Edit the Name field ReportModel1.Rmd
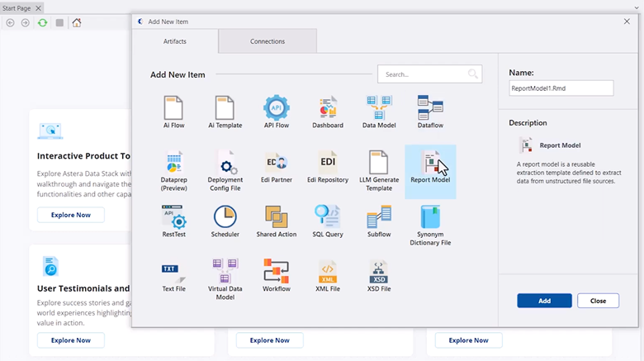 (x=561, y=88)
